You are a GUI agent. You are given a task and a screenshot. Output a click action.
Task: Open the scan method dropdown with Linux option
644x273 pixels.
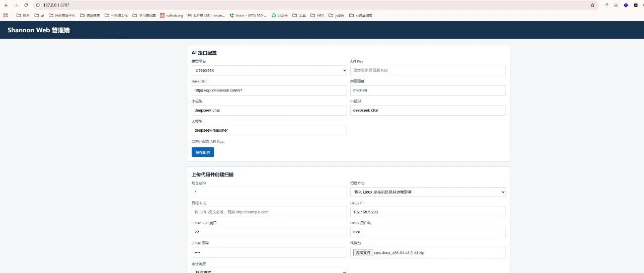click(428, 192)
